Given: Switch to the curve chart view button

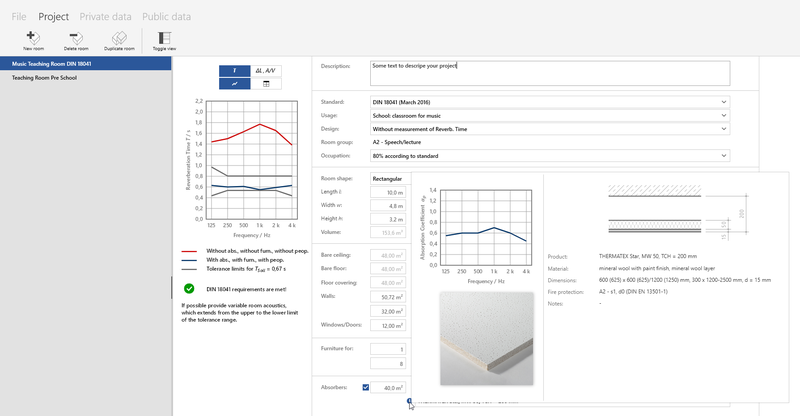Looking at the screenshot, I should [235, 85].
